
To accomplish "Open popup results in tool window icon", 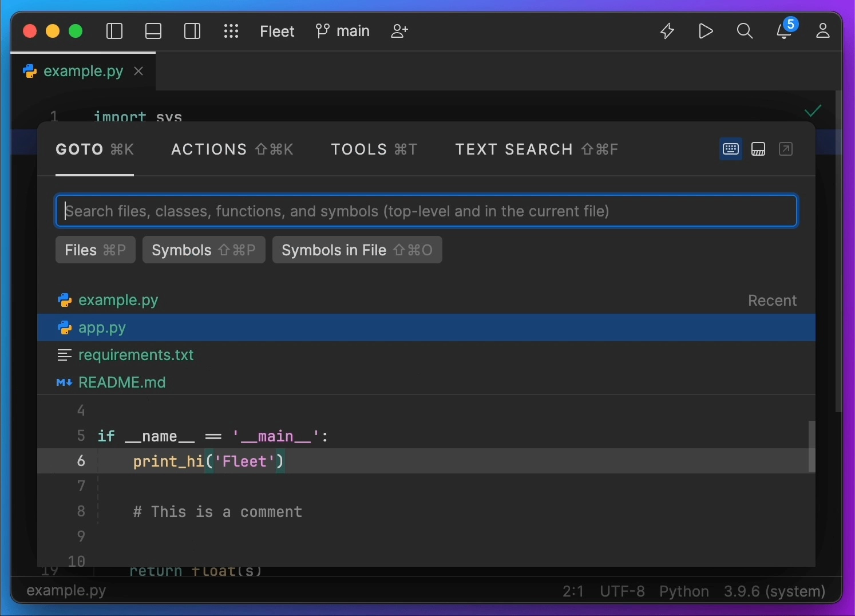I will (x=786, y=149).
